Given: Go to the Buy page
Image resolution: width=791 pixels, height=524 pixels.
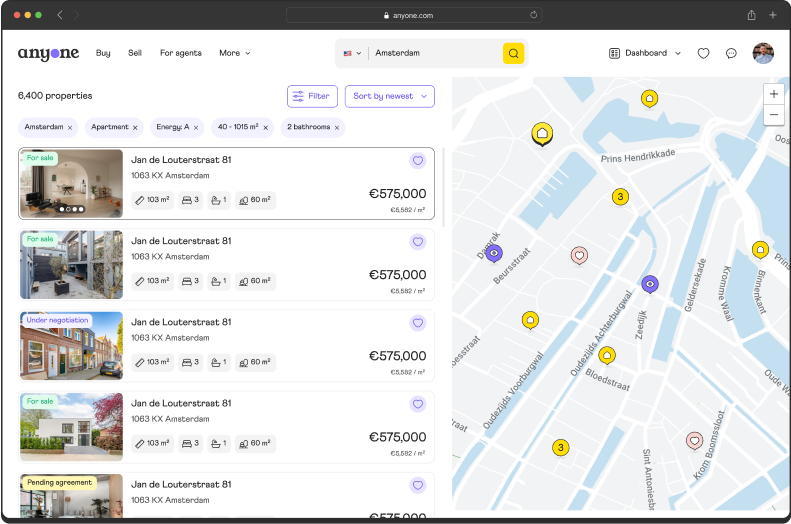Looking at the screenshot, I should click(x=103, y=53).
